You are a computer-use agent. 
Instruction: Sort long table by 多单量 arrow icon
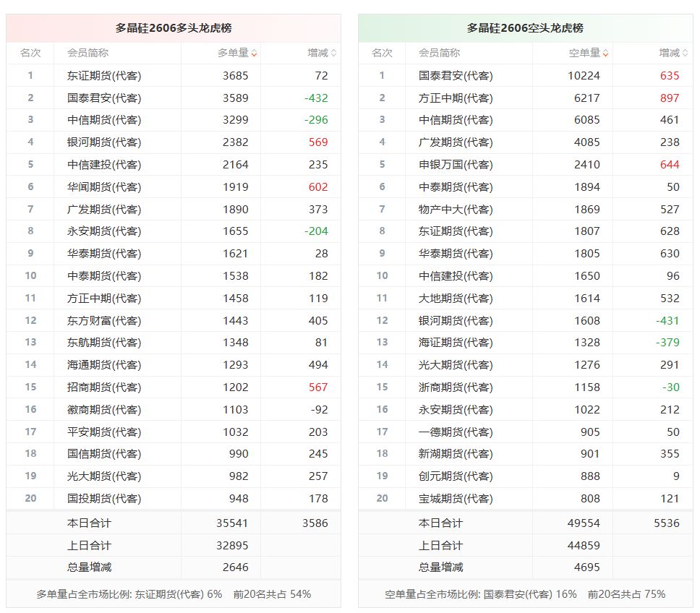[x=254, y=53]
